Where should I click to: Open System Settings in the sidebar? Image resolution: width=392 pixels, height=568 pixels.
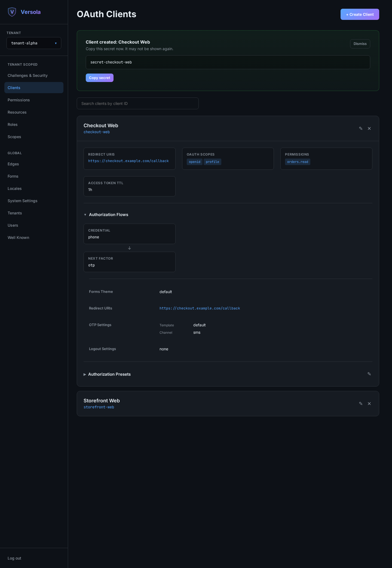tap(34, 201)
